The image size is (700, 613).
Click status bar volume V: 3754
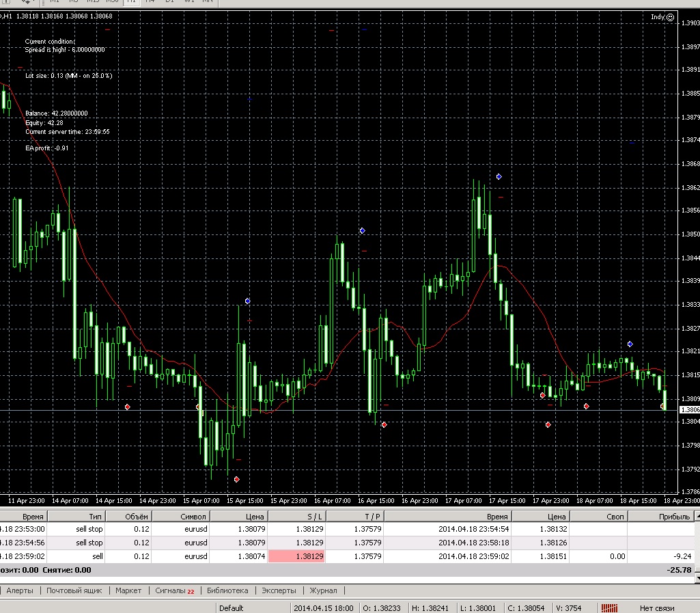coord(568,608)
